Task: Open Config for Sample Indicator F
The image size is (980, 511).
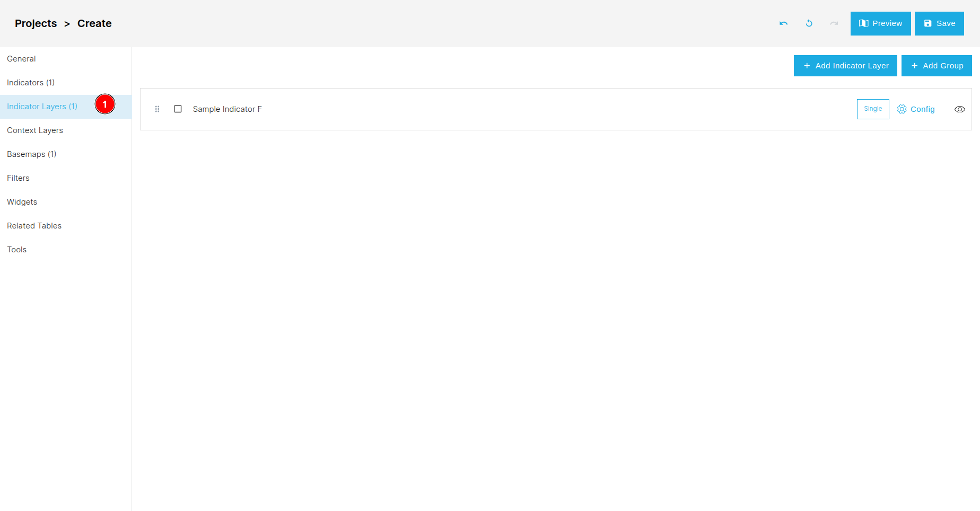Action: [916, 109]
